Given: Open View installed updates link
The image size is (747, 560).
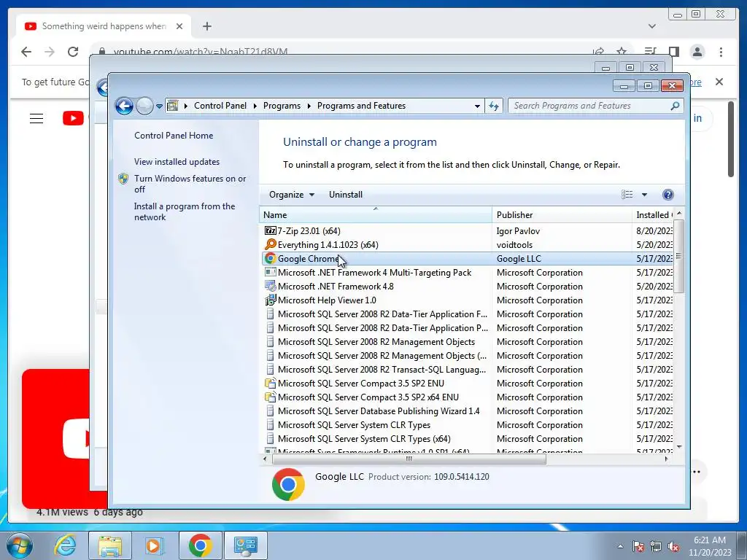Looking at the screenshot, I should pos(177,161).
